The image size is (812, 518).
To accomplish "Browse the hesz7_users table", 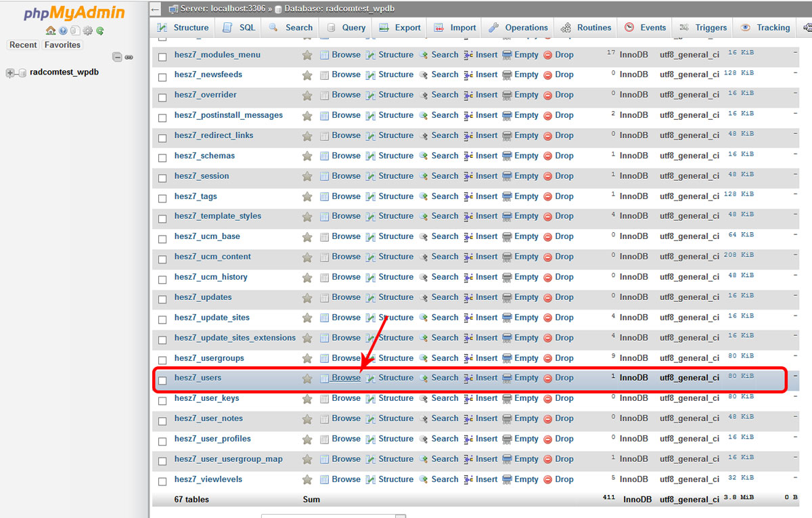I will (x=346, y=378).
